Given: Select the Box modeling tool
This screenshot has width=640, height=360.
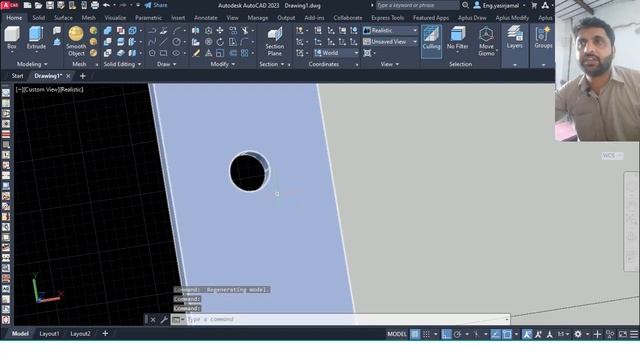Looking at the screenshot, I should [x=11, y=38].
